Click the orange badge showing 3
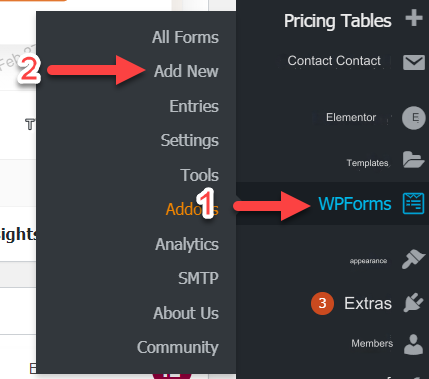429x379 pixels. point(322,303)
